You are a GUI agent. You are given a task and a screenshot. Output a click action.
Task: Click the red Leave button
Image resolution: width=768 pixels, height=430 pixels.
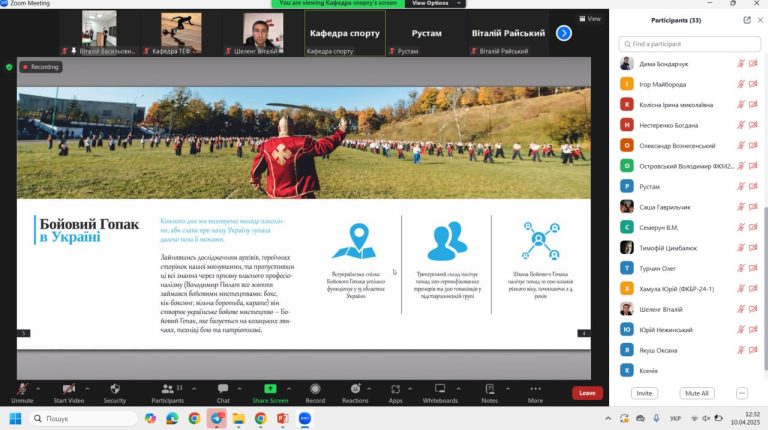(x=587, y=393)
